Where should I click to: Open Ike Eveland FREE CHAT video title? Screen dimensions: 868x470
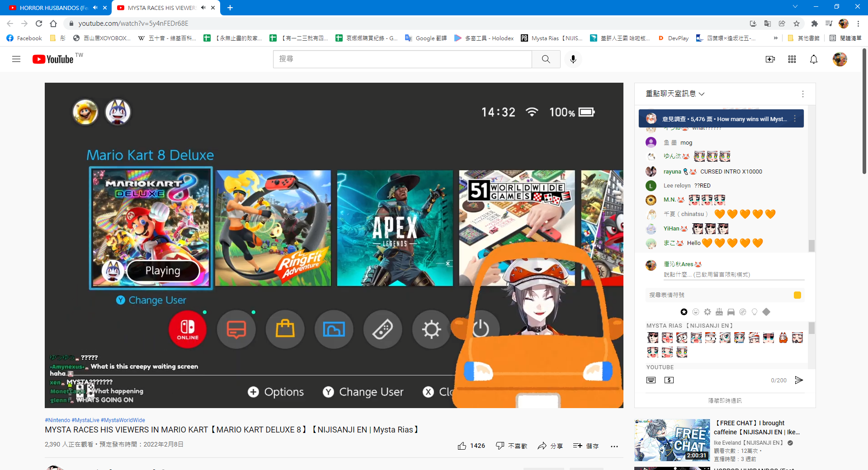click(x=757, y=428)
